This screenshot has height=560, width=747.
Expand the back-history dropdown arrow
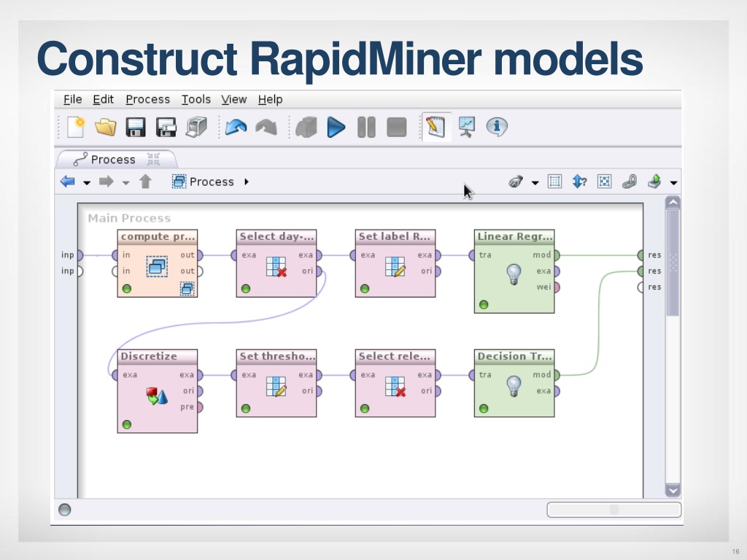[x=87, y=183]
